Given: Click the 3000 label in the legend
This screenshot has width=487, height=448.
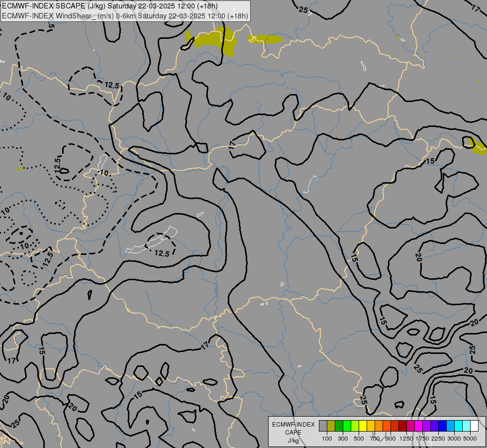Looking at the screenshot, I should click(454, 439).
